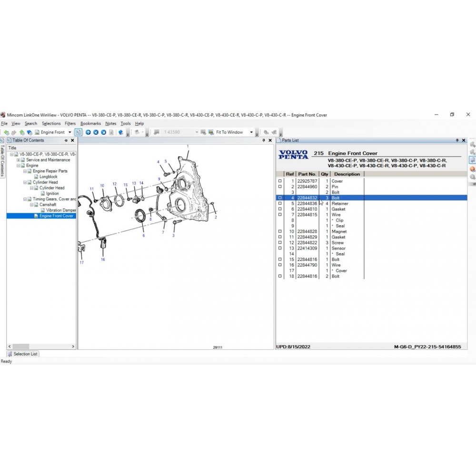Open the Bookmarks menu
This screenshot has height=476, width=476.
coord(90,124)
